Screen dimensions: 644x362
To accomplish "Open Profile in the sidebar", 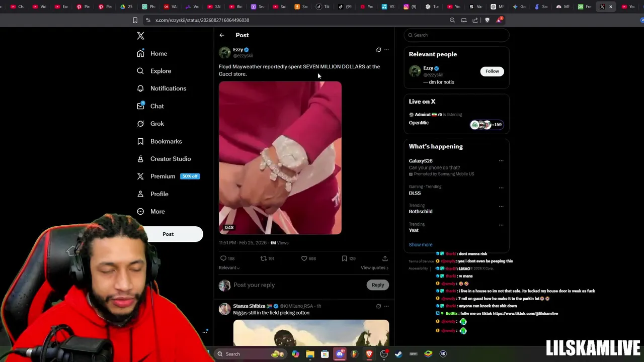I will click(153, 194).
